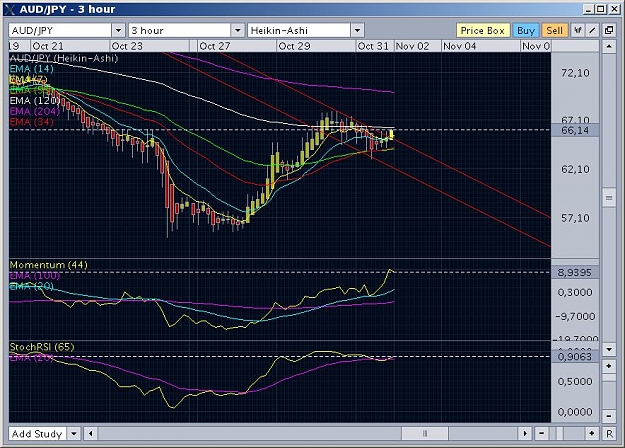Click the Momentum (44) study label
Image resolution: width=625 pixels, height=448 pixels.
point(49,265)
